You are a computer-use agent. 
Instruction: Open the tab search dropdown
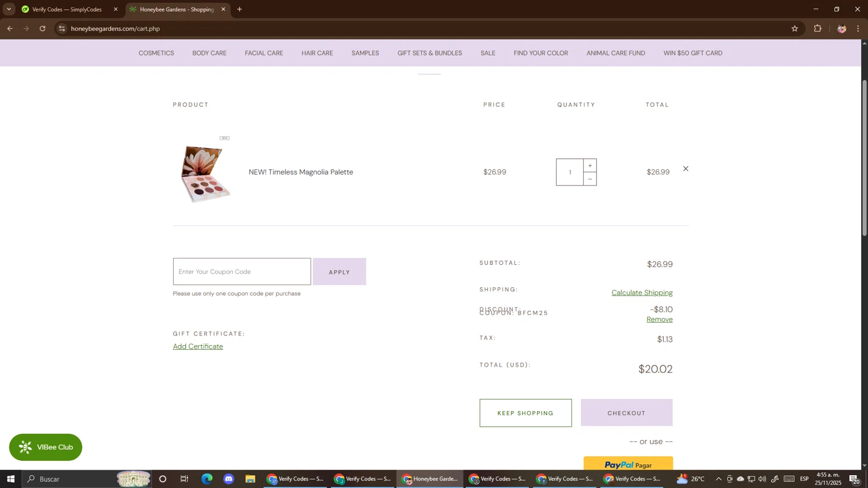pos(9,9)
